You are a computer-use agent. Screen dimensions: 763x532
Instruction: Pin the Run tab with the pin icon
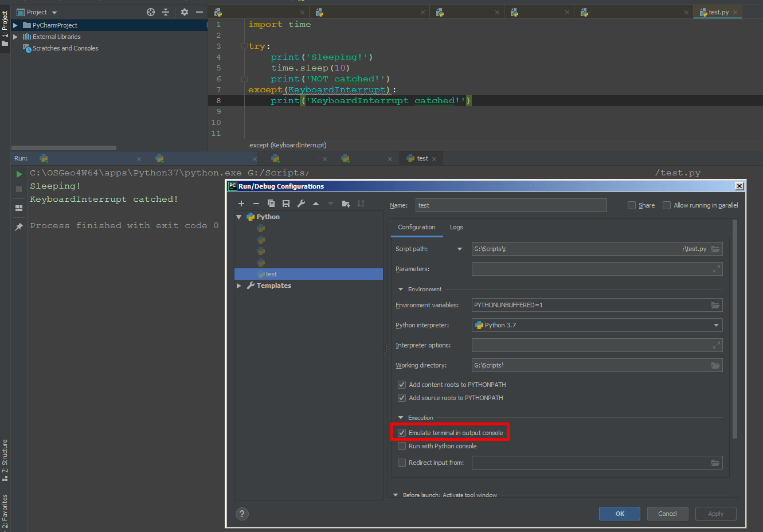[18, 226]
